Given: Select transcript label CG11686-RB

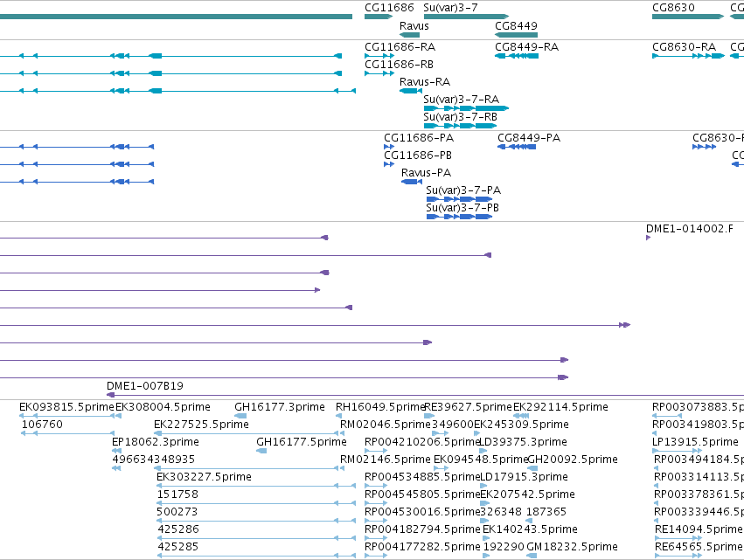Looking at the screenshot, I should point(399,65).
